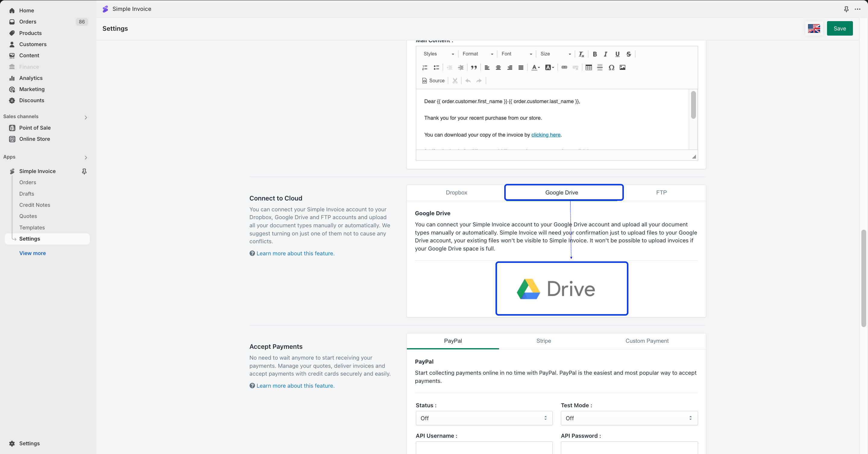This screenshot has height=454, width=868.
Task: Click the remove format icon
Action: [x=581, y=54]
